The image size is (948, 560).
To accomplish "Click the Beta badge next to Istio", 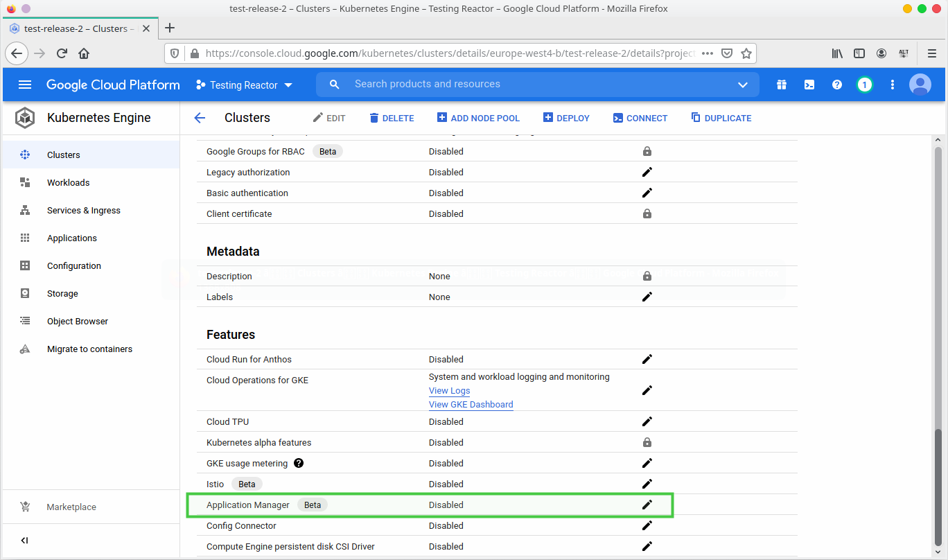I will point(247,484).
